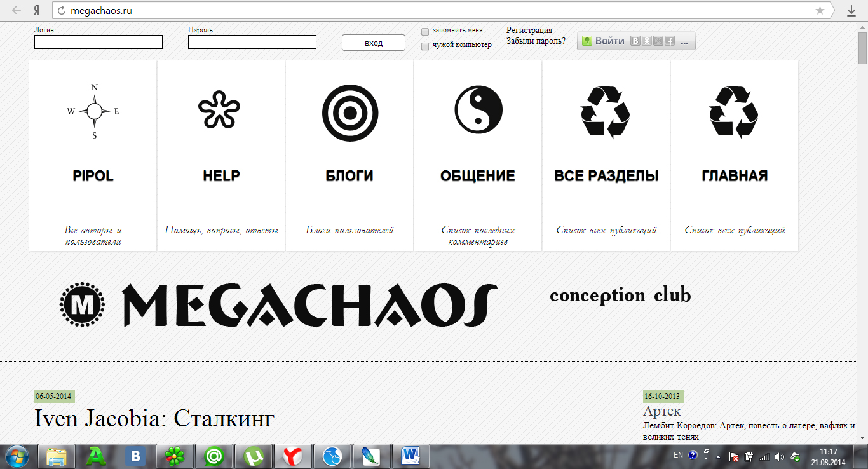Open ICQ from the taskbar
The image size is (868, 469).
[x=175, y=456]
